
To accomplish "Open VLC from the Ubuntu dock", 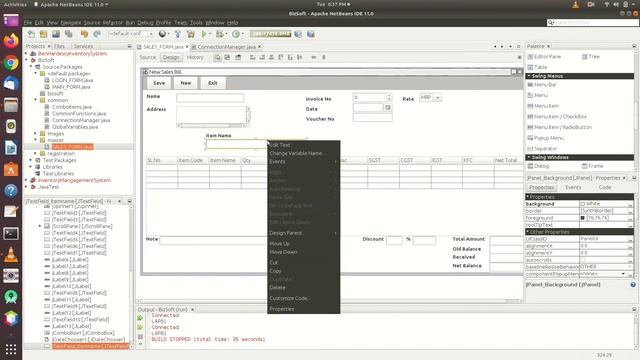I will (x=11, y=255).
